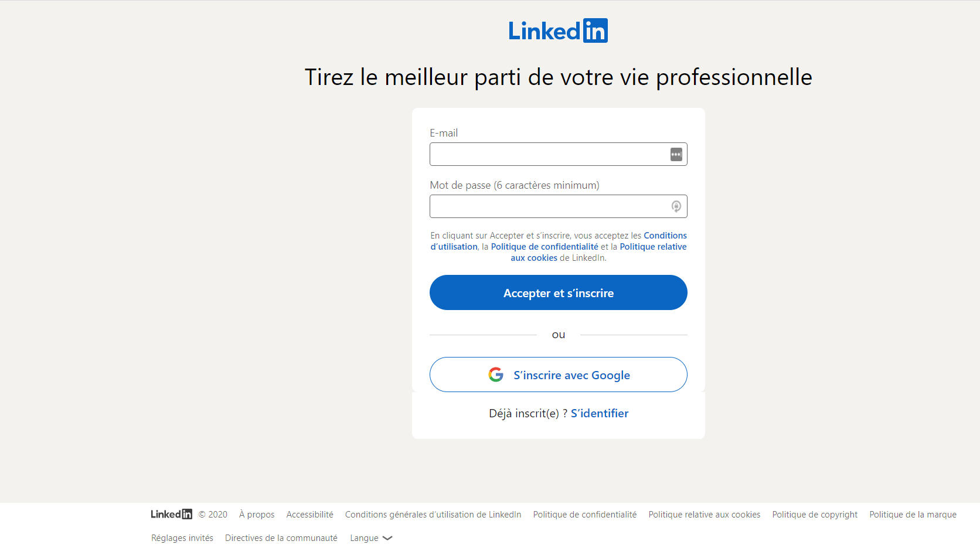Image resolution: width=980 pixels, height=548 pixels.
Task: Click the Langue chevron arrow
Action: pos(387,538)
